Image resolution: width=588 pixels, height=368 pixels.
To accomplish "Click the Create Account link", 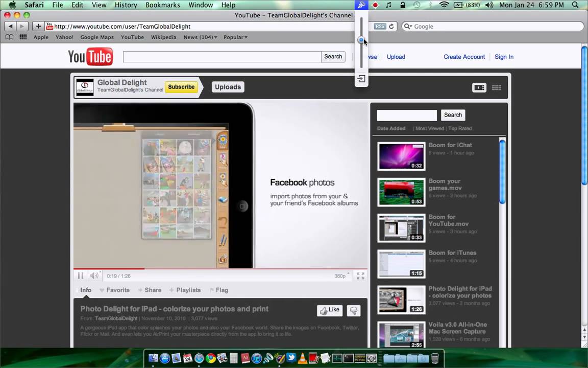I will point(464,57).
